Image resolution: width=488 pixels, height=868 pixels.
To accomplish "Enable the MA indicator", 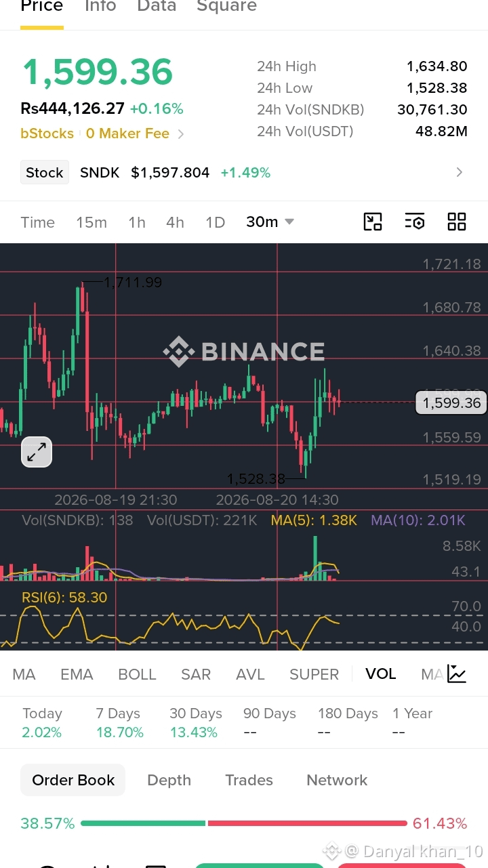I will pyautogui.click(x=24, y=674).
